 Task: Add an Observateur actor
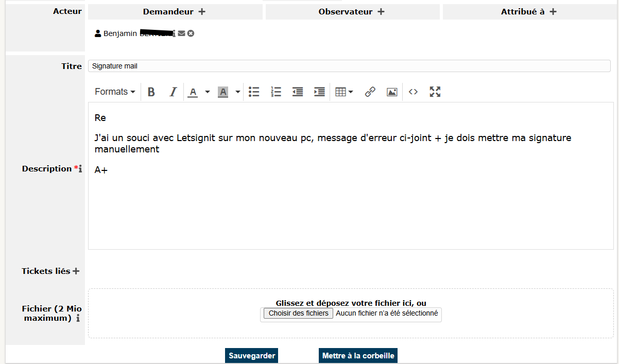click(x=381, y=12)
